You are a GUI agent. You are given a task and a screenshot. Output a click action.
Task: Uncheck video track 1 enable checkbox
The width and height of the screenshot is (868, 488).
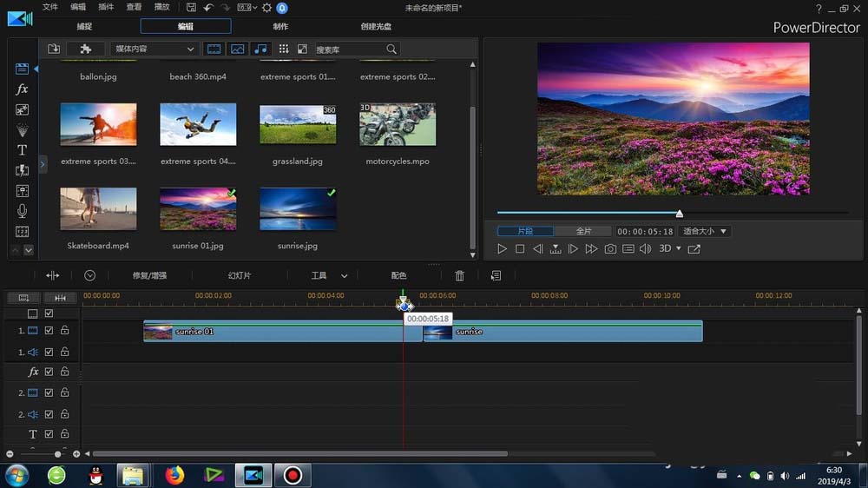(49, 331)
